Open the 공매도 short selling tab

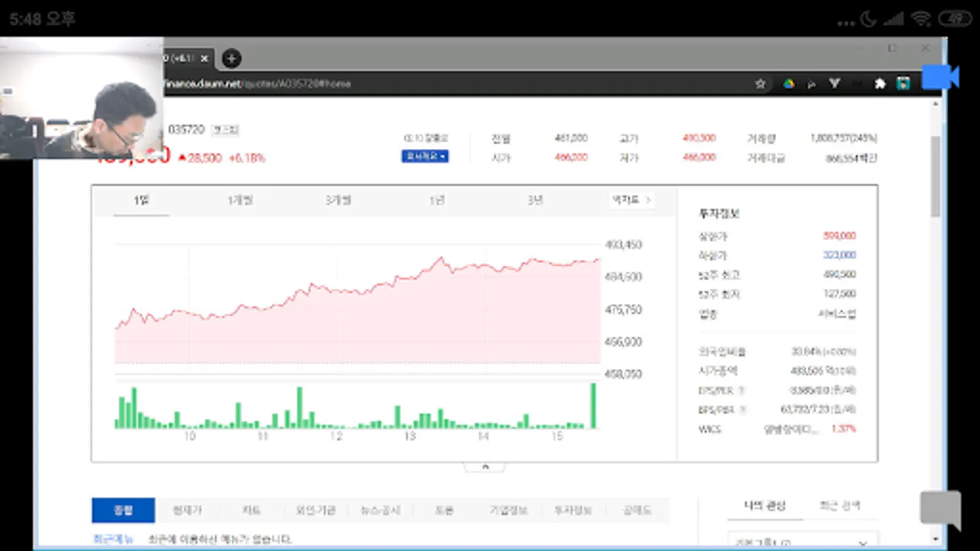(x=637, y=510)
